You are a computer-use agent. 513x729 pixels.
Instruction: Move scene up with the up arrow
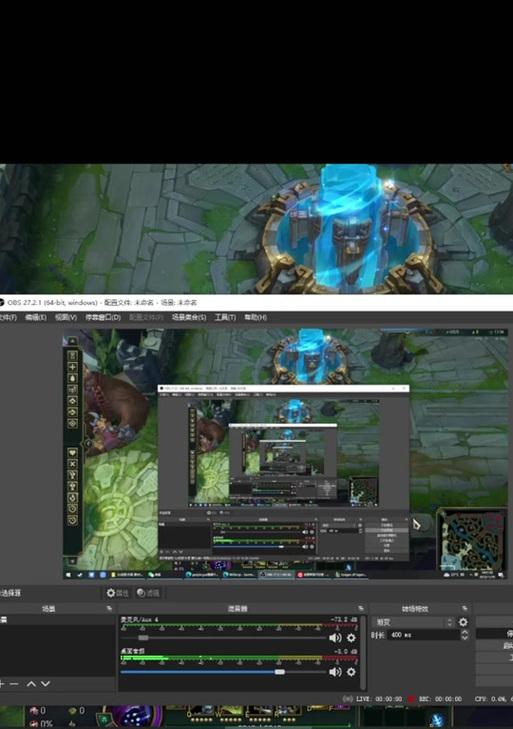coord(31,683)
